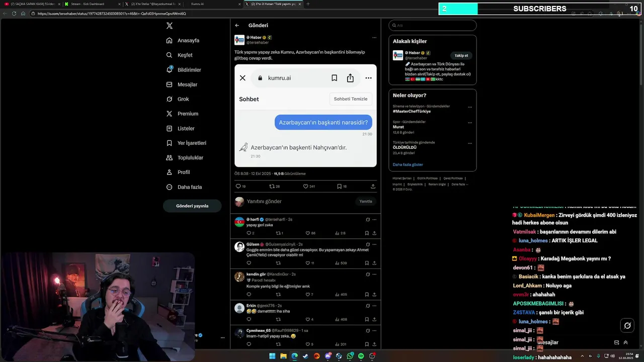Open Steam from taskbar
The width and height of the screenshot is (644, 362).
305,356
